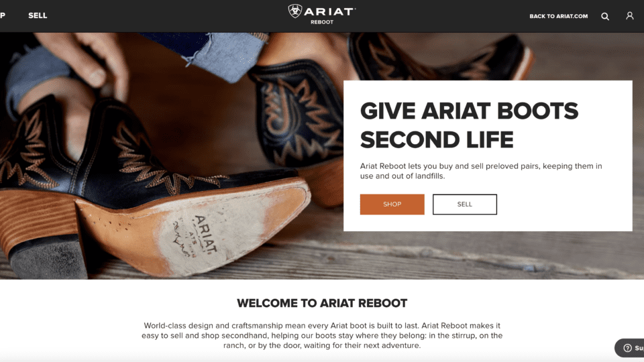Click the hero description about preloved pairs

click(481, 171)
